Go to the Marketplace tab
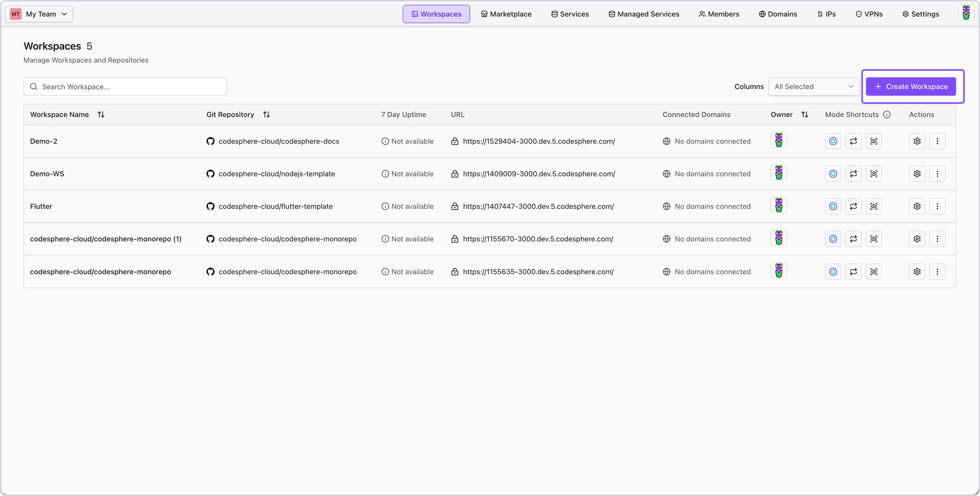Viewport: 980px width, 496px height. [506, 14]
